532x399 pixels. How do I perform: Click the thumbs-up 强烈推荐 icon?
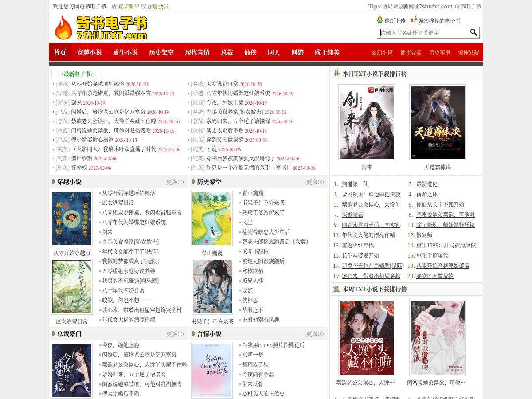tap(414, 20)
